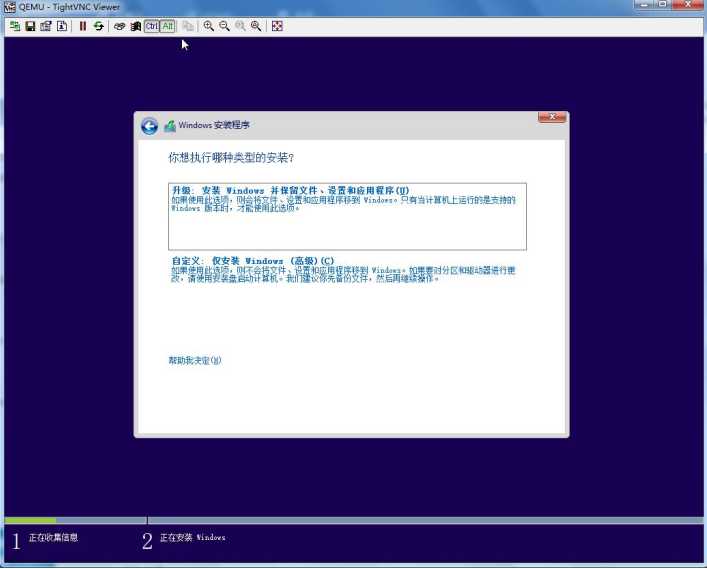Minimize the TightVNC Viewer window
The image size is (707, 569).
tap(644, 5)
